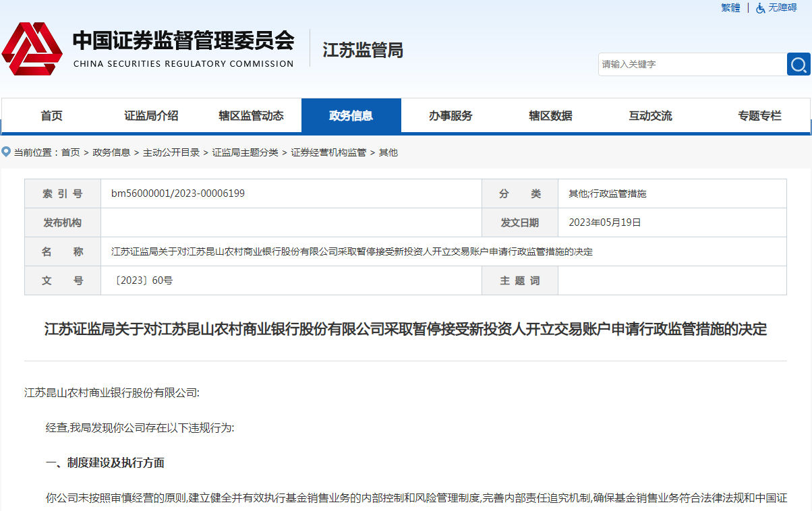Click the location pin icon in breadcrumb
The height and width of the screenshot is (511, 812).
tap(6, 152)
